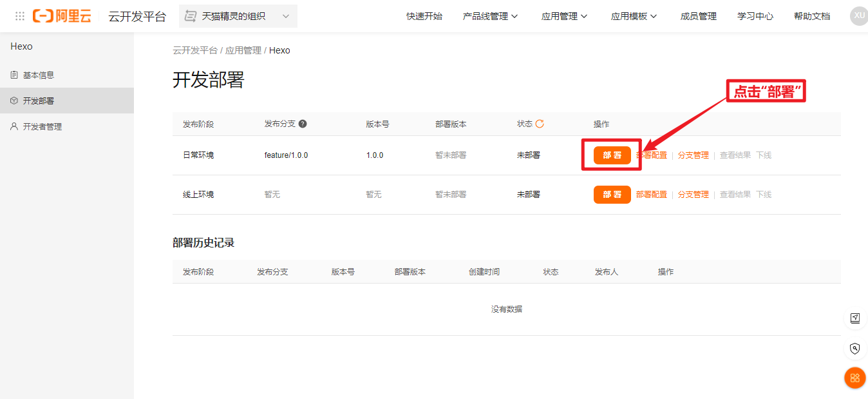Click 云开发平台 in the breadcrumb

pos(195,50)
